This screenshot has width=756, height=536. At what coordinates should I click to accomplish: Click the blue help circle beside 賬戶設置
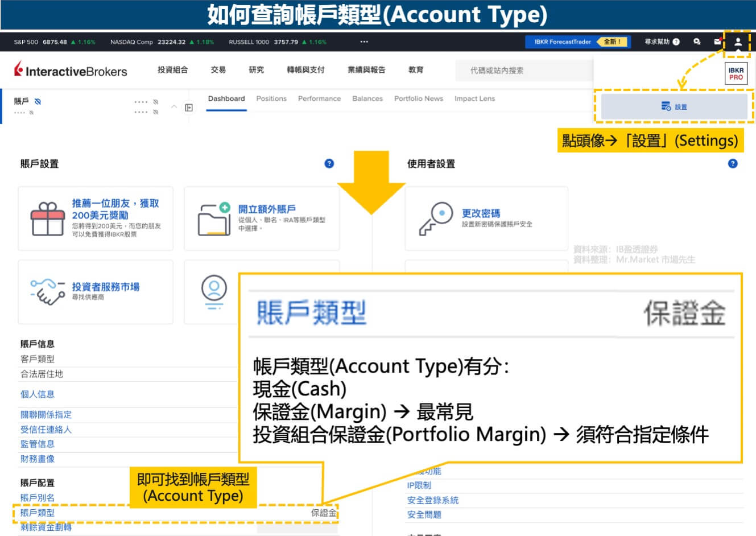[x=329, y=164]
